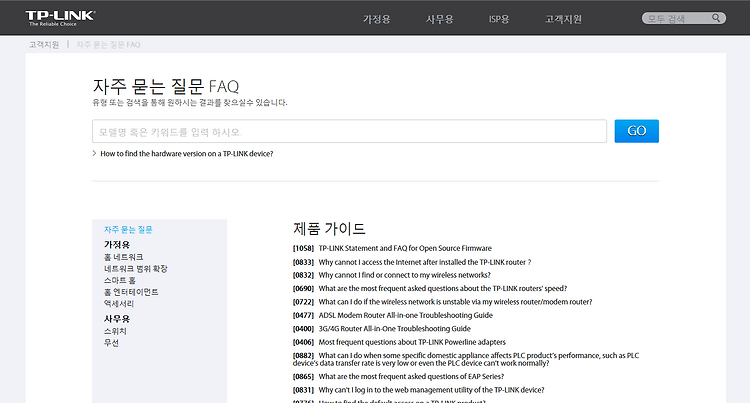Select 네트워크 범위 확장 in the sidebar

pos(135,269)
